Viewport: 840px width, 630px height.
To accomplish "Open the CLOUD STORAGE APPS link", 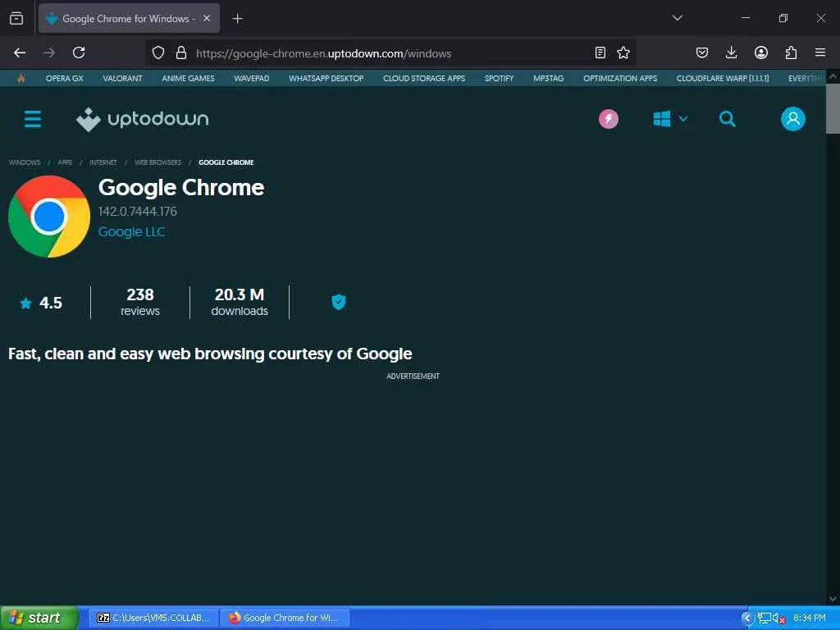I will click(x=424, y=78).
